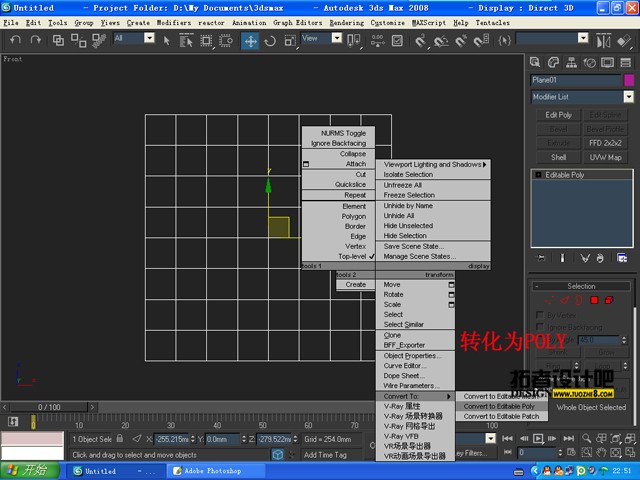This screenshot has width=640, height=480.
Task: Click the FFD 2x2x2 modifier button
Action: click(x=605, y=143)
